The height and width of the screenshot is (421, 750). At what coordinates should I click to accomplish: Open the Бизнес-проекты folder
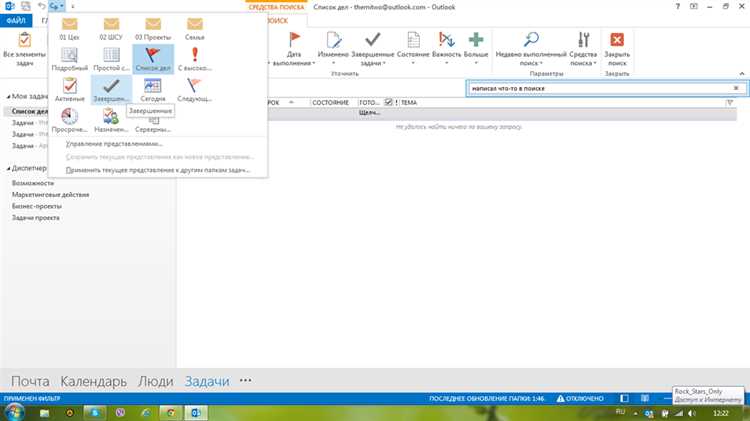(36, 206)
